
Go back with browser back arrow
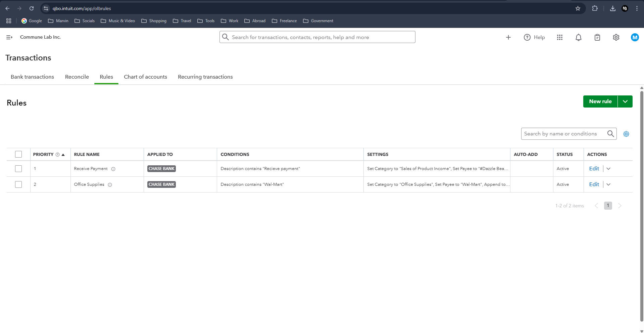coord(7,8)
